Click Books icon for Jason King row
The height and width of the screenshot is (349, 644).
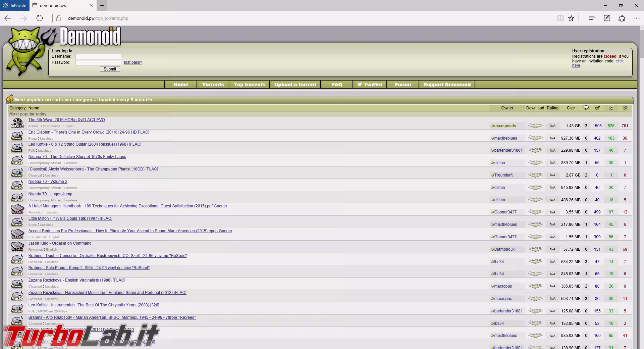pos(17,247)
